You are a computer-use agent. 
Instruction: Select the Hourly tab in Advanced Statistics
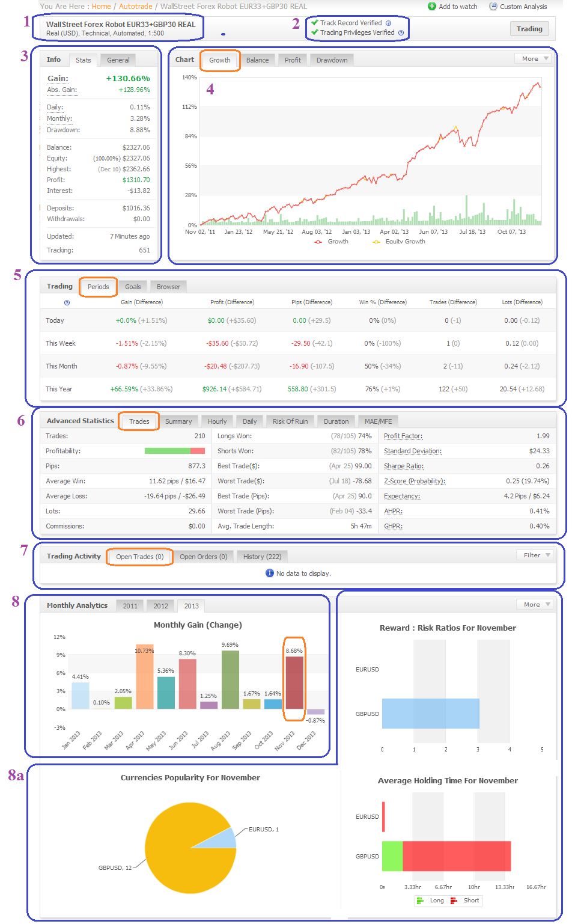pyautogui.click(x=218, y=421)
